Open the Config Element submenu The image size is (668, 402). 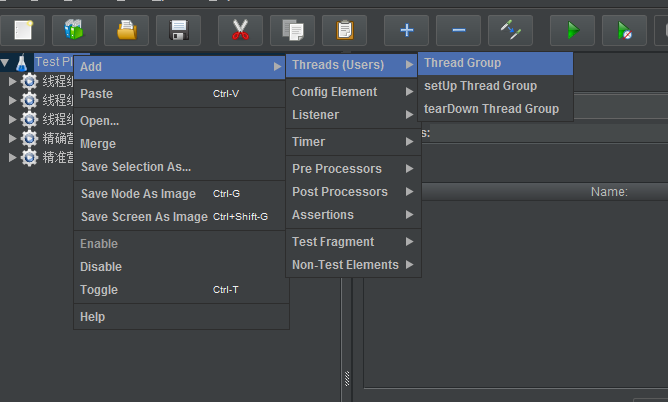coord(353,92)
